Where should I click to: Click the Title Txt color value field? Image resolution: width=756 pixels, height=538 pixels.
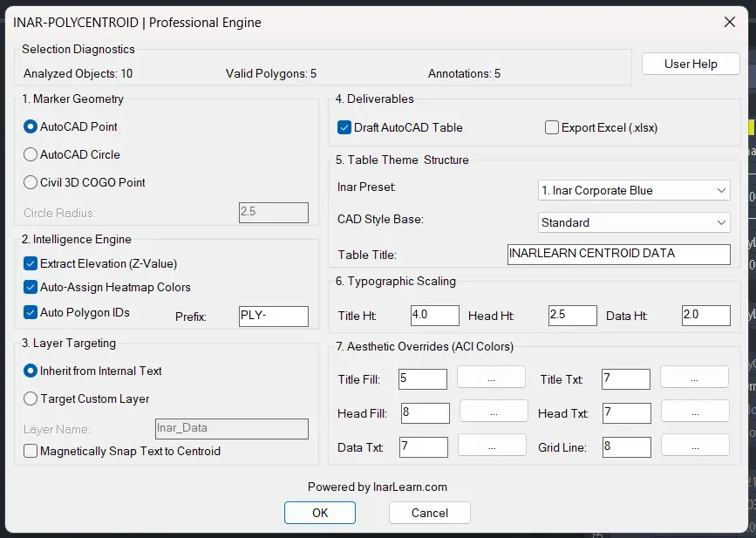(626, 379)
